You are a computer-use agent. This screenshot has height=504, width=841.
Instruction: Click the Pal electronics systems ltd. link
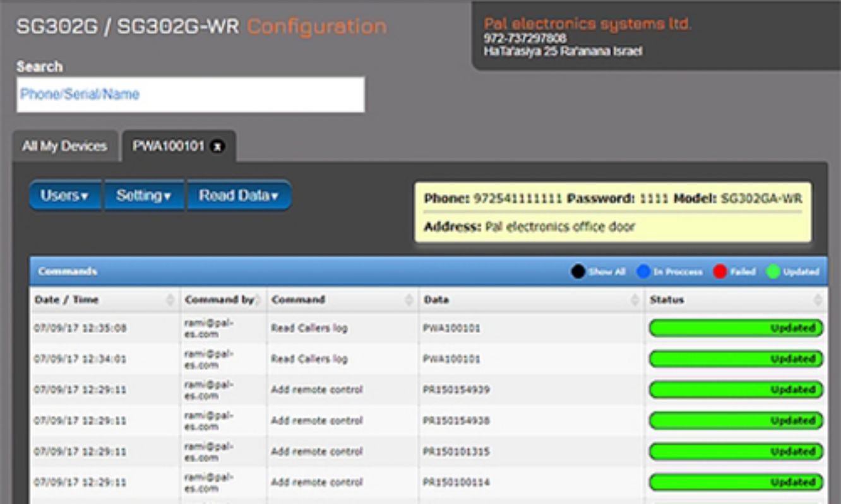click(587, 24)
